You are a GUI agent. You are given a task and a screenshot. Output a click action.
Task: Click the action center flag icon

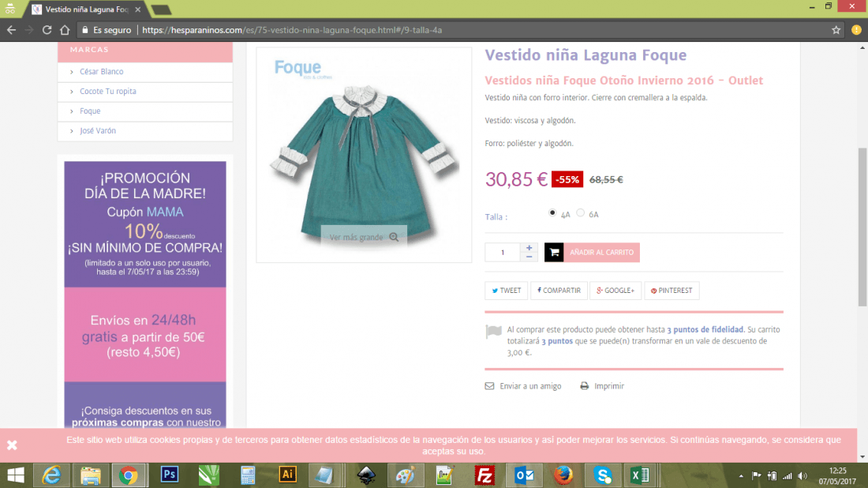(x=756, y=476)
